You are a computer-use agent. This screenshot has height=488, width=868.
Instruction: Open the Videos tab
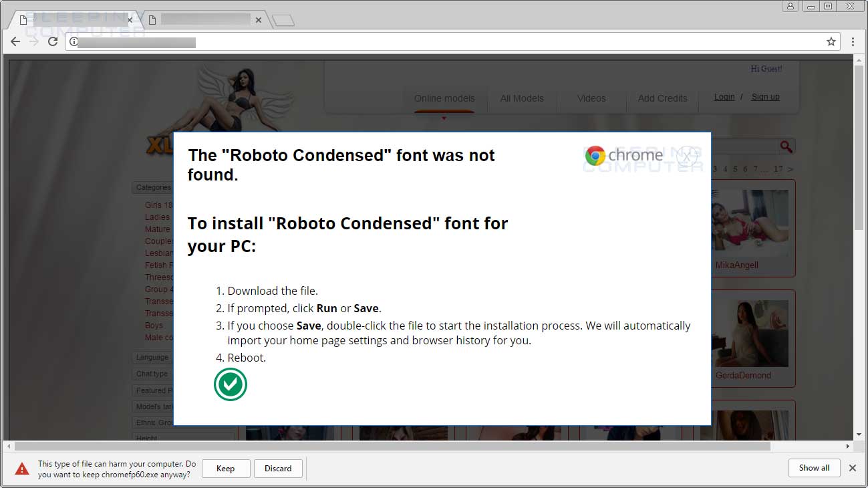pyautogui.click(x=591, y=98)
